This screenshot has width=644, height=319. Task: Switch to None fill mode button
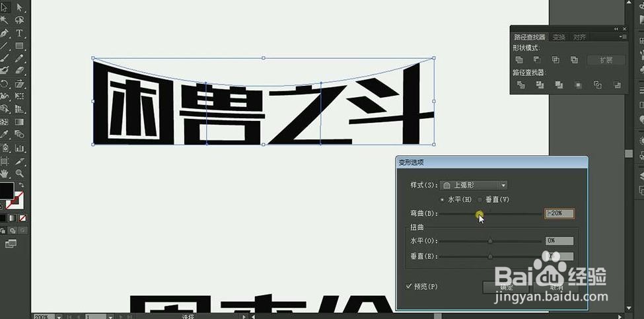click(23, 218)
